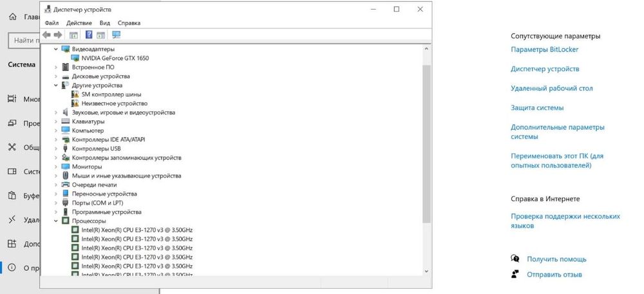Click the vertical scrollbar thumb of device tree
The height and width of the screenshot is (294, 644).
426,143
